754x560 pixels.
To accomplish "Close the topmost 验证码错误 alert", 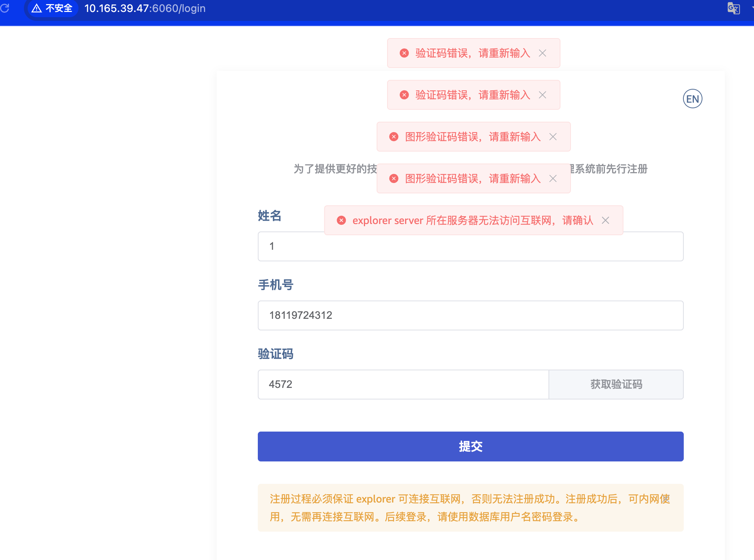I will pyautogui.click(x=543, y=53).
